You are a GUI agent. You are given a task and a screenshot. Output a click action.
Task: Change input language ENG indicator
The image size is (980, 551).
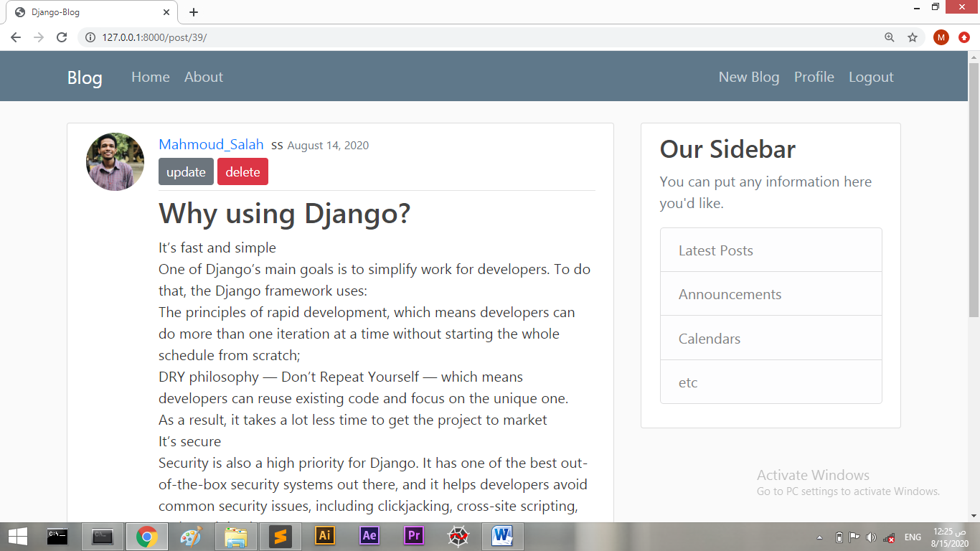tap(913, 537)
